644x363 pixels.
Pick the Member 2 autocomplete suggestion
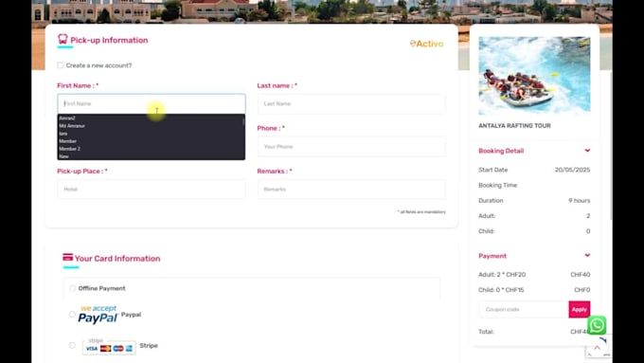click(x=70, y=149)
